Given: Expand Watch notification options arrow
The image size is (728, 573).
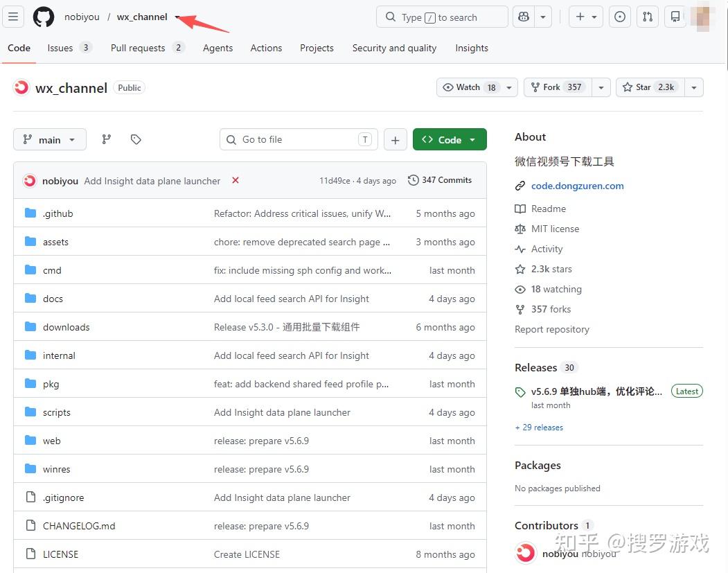Looking at the screenshot, I should pos(509,87).
